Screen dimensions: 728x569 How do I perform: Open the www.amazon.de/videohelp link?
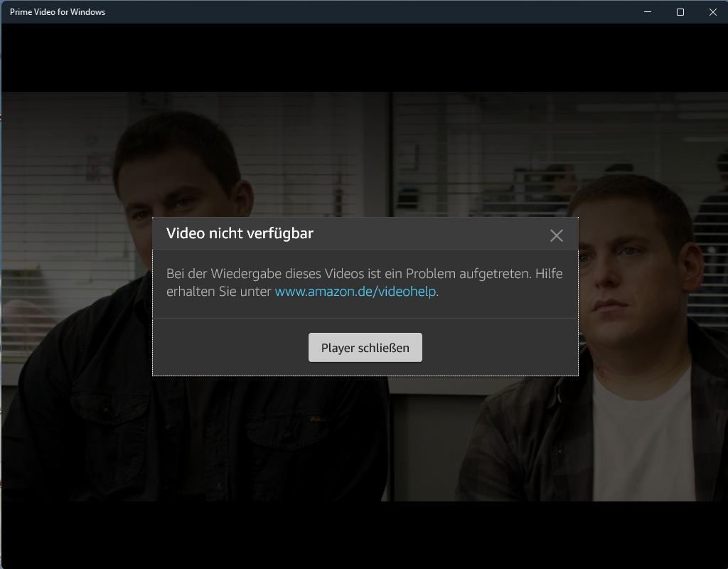[x=355, y=291]
